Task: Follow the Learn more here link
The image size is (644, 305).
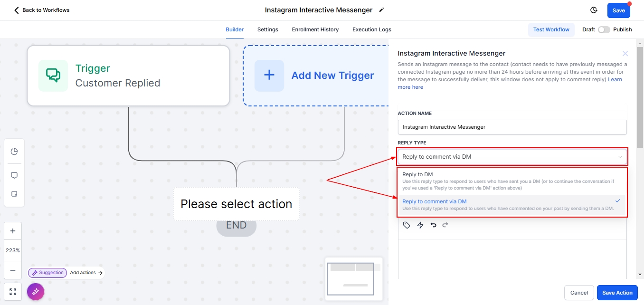Action: 410,87
